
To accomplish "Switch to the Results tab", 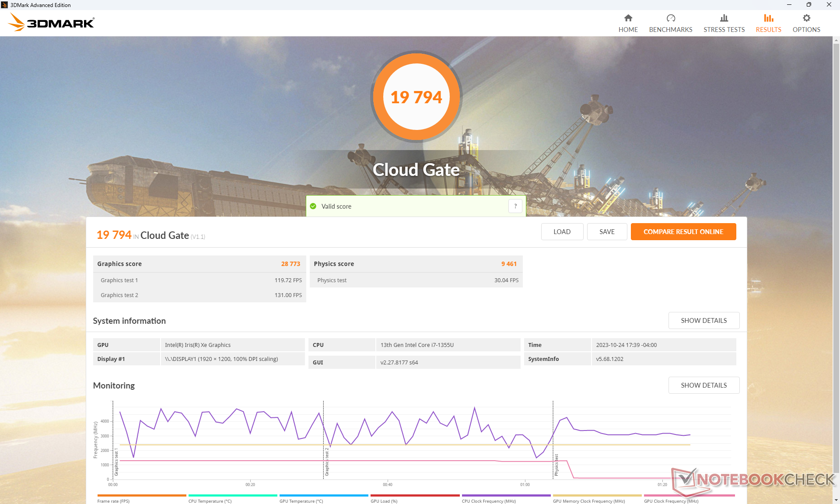I will [768, 23].
